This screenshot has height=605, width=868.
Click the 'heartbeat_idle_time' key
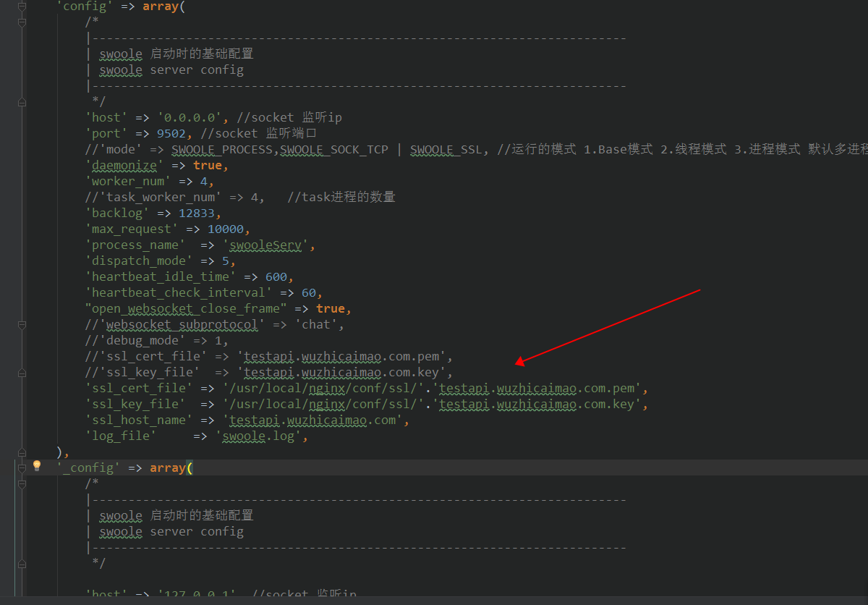pyautogui.click(x=161, y=276)
